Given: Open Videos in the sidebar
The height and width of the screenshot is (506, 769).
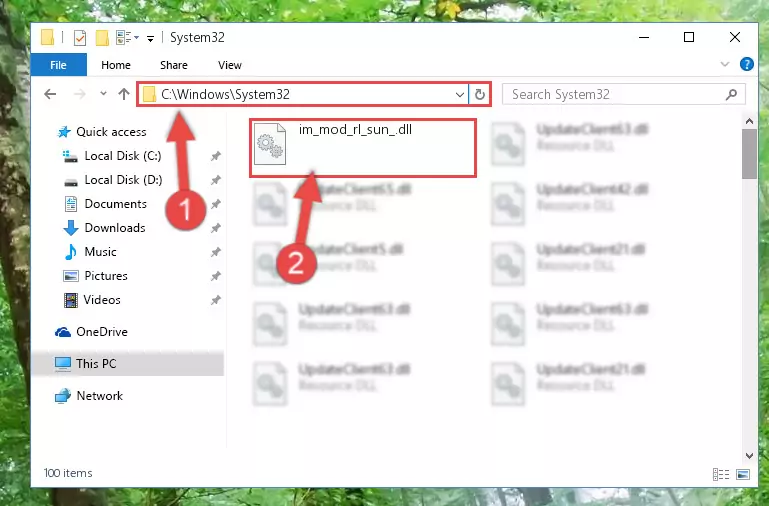Looking at the screenshot, I should click(x=102, y=300).
